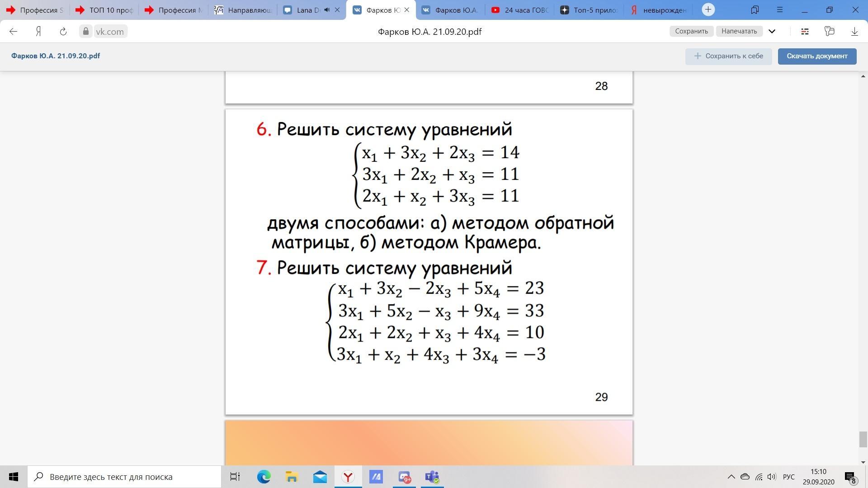Open the downloads arrow icon
This screenshot has width=868, height=488.
coord(854,31)
